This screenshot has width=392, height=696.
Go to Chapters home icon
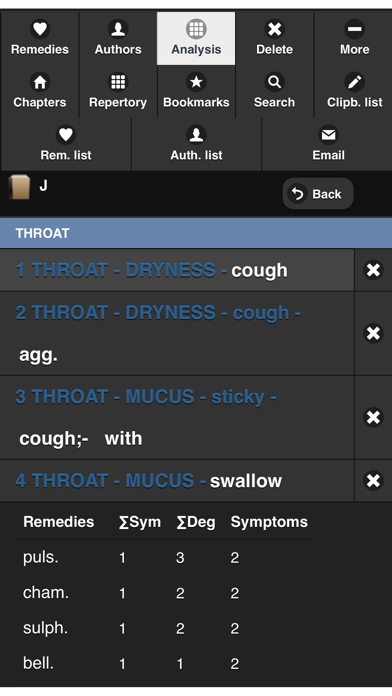tap(40, 82)
